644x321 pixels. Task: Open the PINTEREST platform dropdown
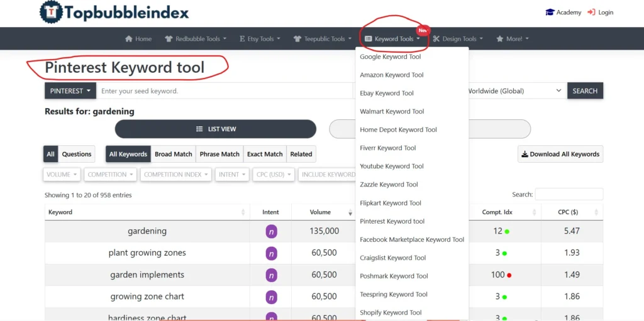[70, 90]
